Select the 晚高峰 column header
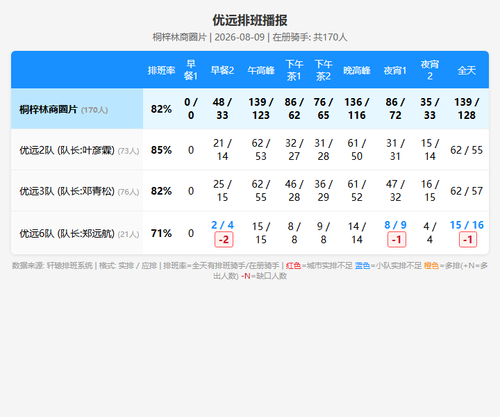Screen dimensions: 500x417 [357, 70]
